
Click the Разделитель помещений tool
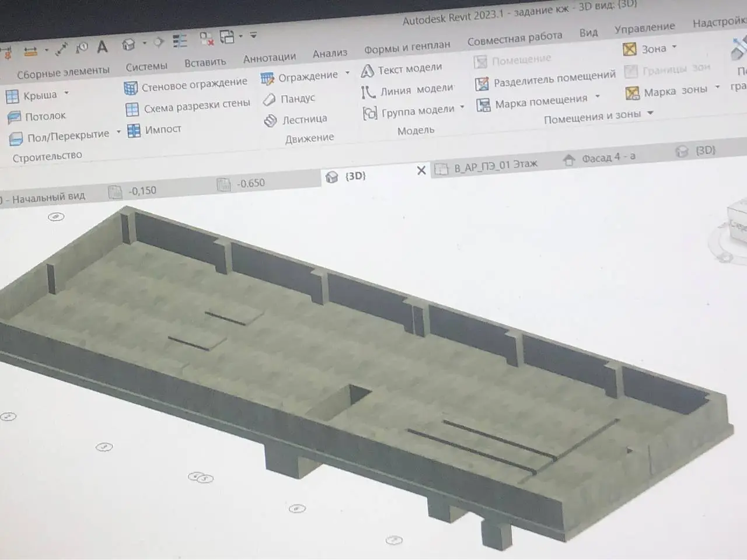click(545, 80)
